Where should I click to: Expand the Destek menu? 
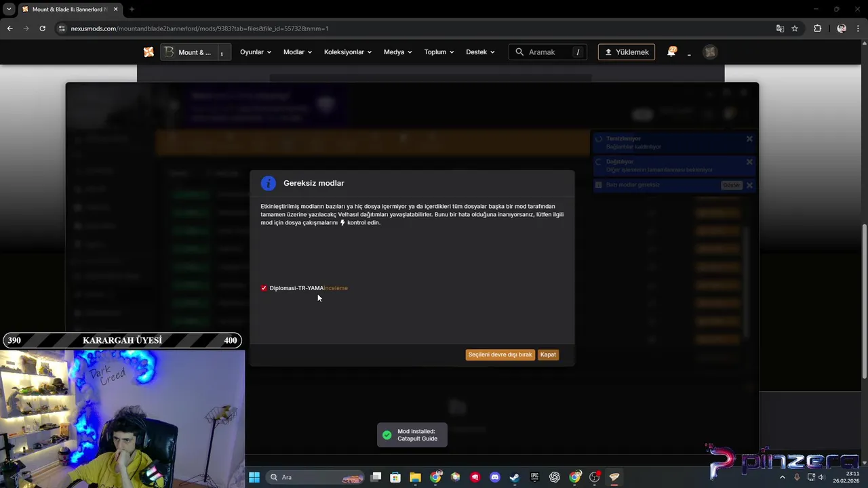coord(480,52)
